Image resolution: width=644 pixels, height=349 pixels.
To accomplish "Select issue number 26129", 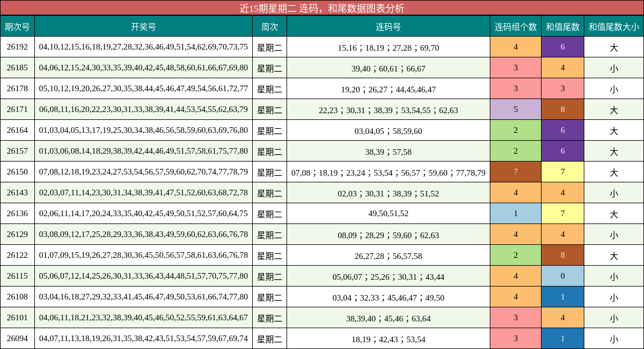I will (x=17, y=234).
